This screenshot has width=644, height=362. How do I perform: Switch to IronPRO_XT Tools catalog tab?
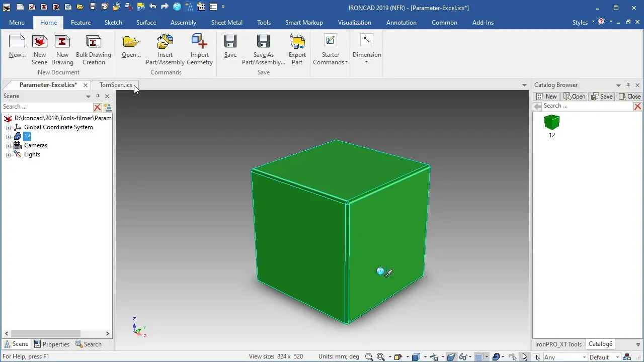(558, 344)
